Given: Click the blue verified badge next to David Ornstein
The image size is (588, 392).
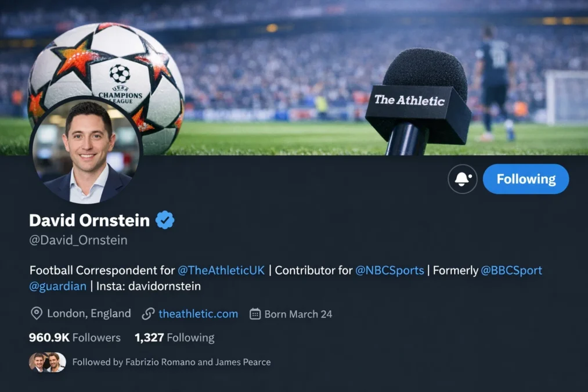Looking at the screenshot, I should tap(164, 220).
